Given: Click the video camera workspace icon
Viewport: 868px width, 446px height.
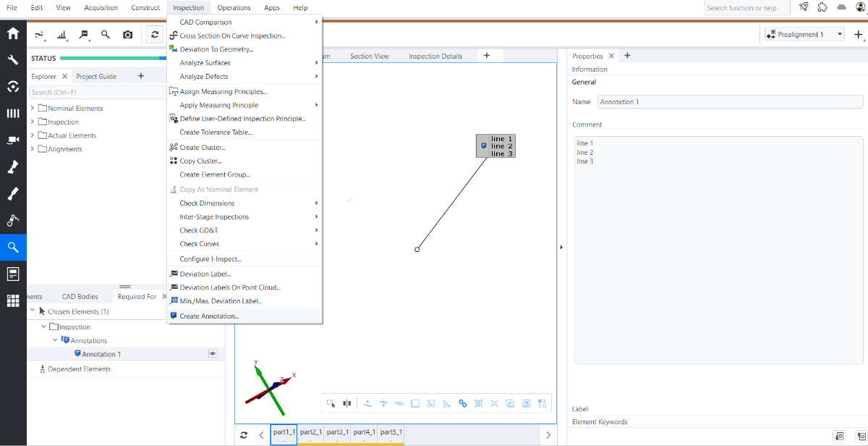Looking at the screenshot, I should point(13,140).
